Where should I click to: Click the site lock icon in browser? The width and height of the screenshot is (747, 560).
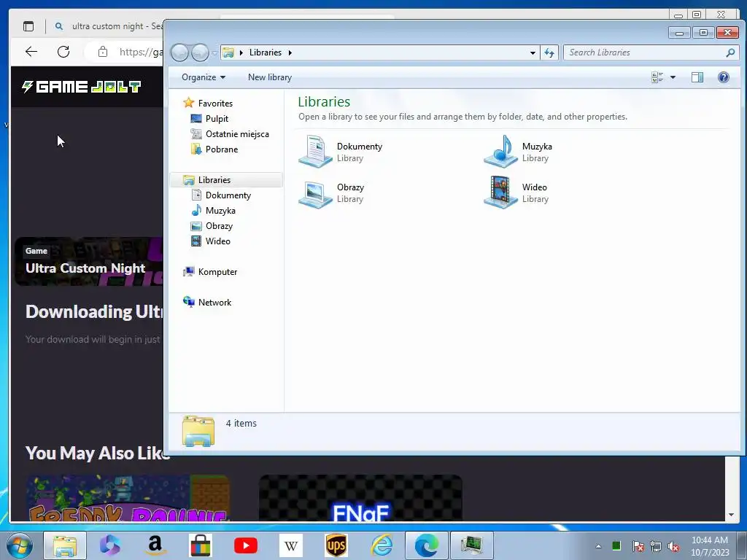coord(102,52)
